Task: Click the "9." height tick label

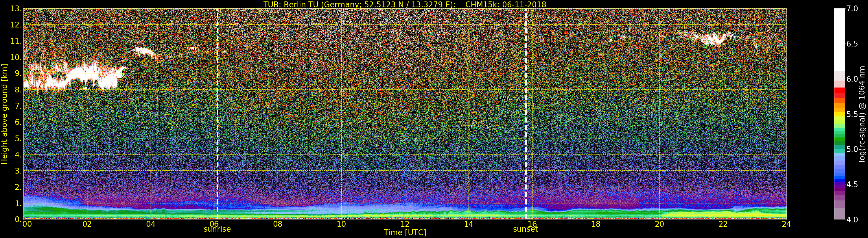Action: 18,73
